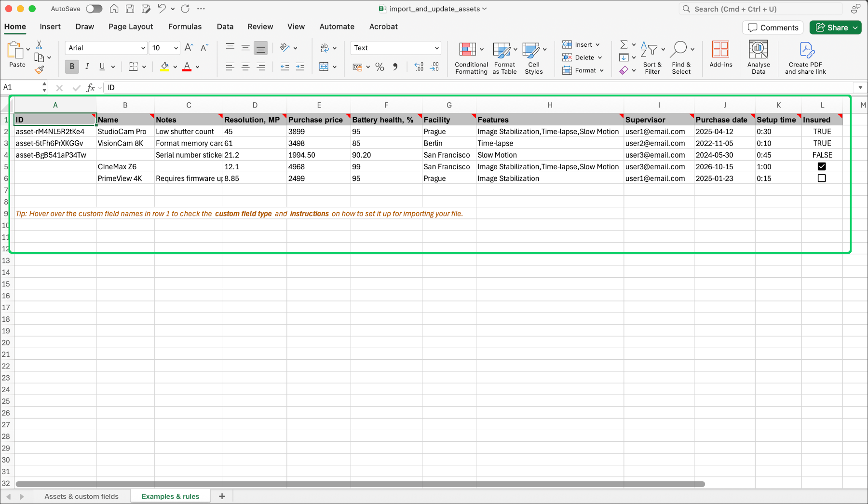Open Conditional Formatting options
Viewport: 868px width, 504px height.
(470, 58)
